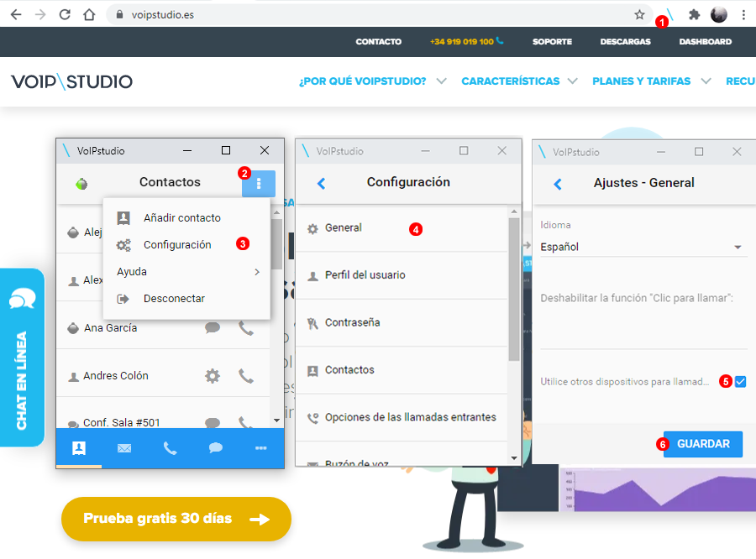The width and height of the screenshot is (756, 559).
Task: Open Chrome three-dot menu
Action: click(743, 15)
